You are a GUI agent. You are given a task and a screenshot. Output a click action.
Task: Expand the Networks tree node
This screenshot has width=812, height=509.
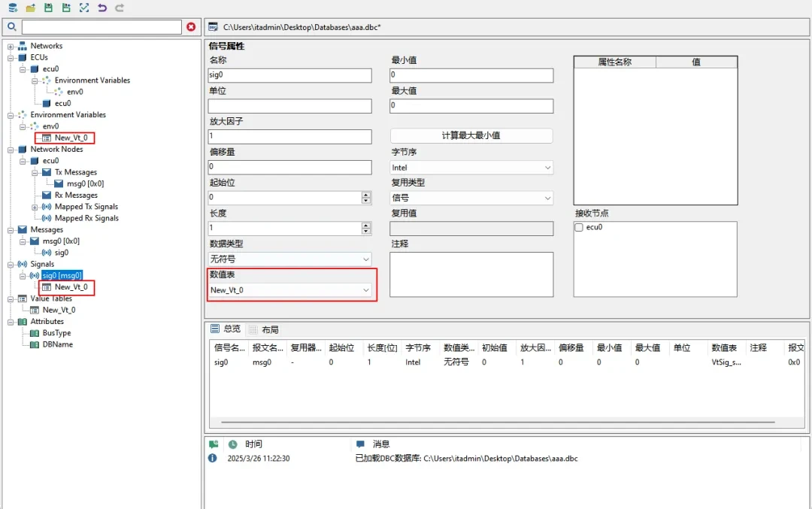point(11,46)
